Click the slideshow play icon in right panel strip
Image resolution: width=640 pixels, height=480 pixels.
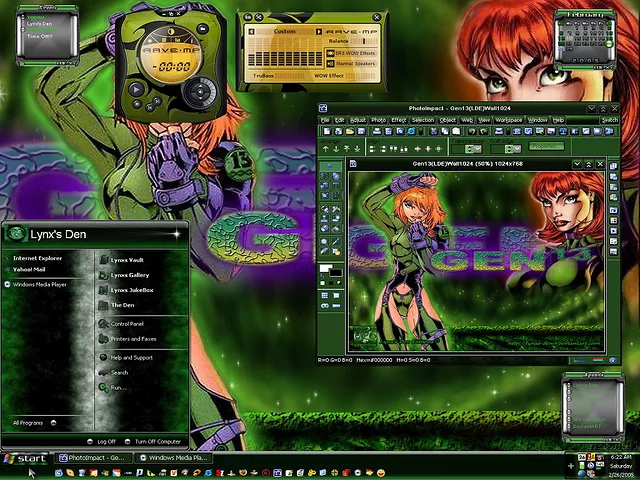(613, 231)
